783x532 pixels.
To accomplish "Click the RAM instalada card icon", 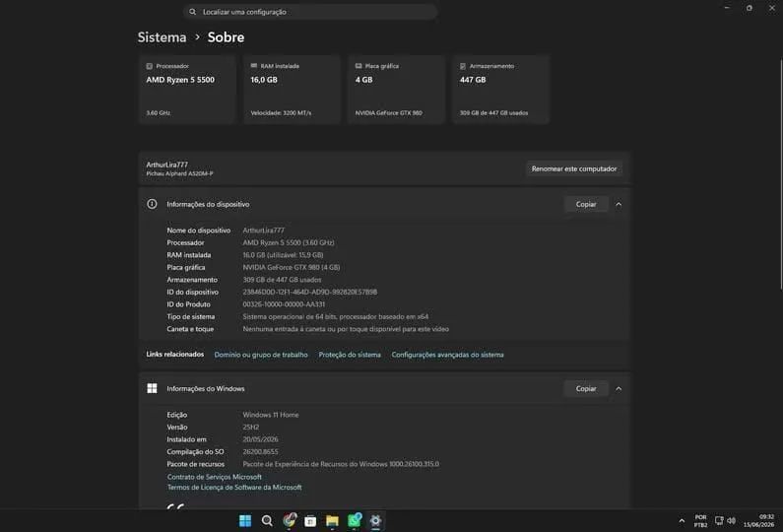I will click(x=254, y=65).
